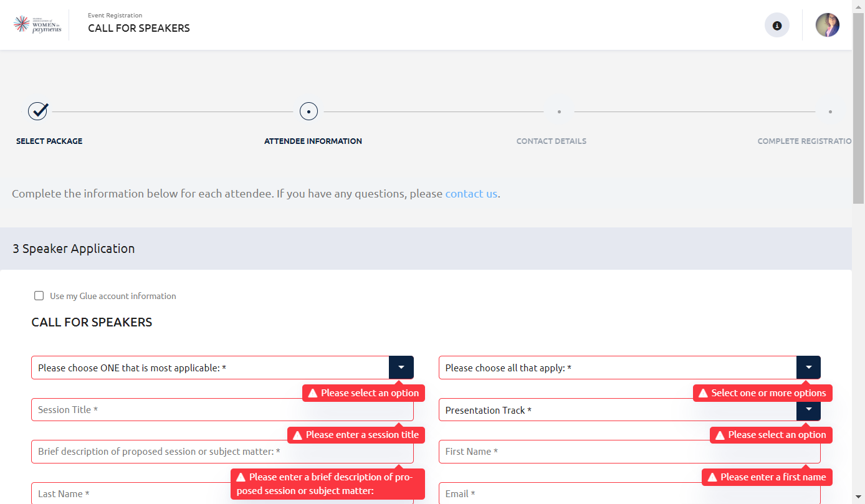
Task: Enable Use my Glue account information checkbox
Action: (39, 296)
